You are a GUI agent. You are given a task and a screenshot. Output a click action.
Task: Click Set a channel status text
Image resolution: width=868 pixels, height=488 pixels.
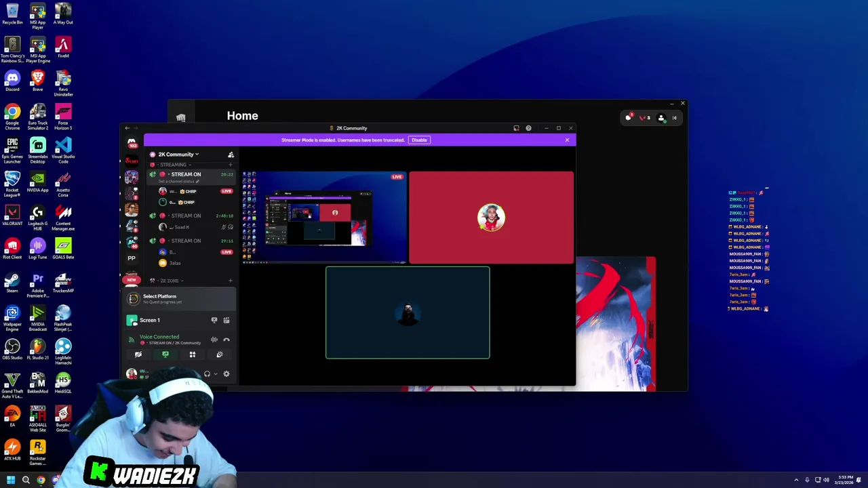pos(179,182)
